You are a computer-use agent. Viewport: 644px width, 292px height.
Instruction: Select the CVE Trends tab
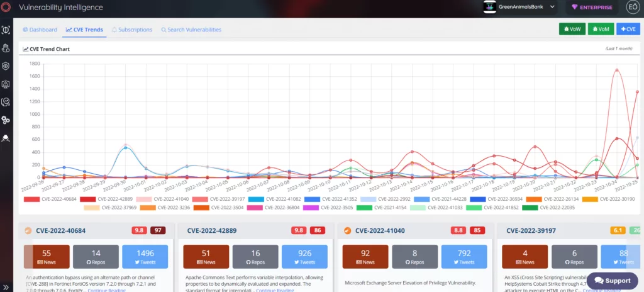[x=84, y=30]
